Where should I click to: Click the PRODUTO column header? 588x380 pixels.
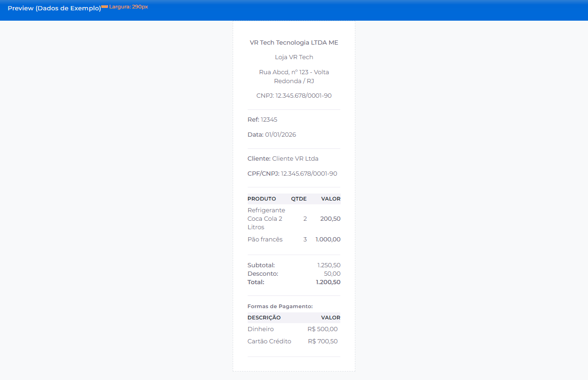262,199
